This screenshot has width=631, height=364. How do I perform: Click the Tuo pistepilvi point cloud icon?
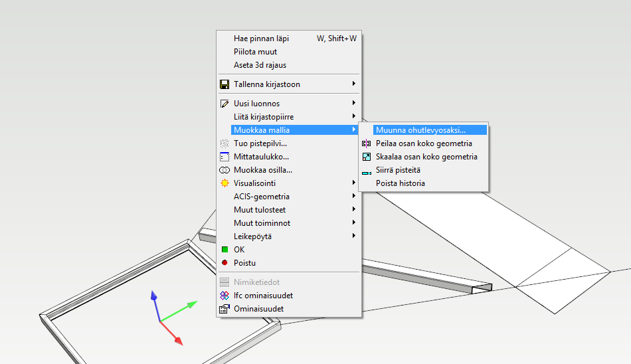tap(225, 143)
